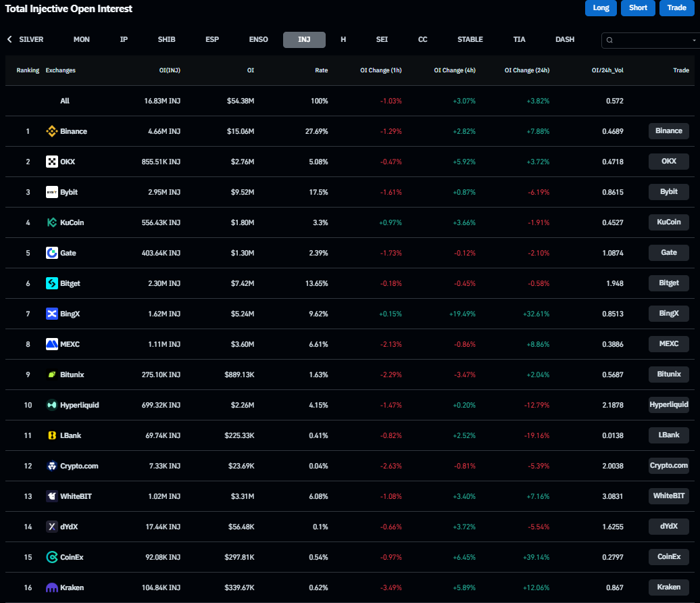Screen dimensions: 700x603
Task: Click the Exchanges column header
Action: point(60,70)
